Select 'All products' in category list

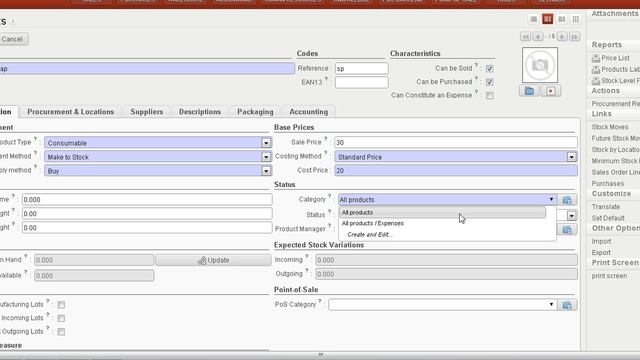(442, 212)
